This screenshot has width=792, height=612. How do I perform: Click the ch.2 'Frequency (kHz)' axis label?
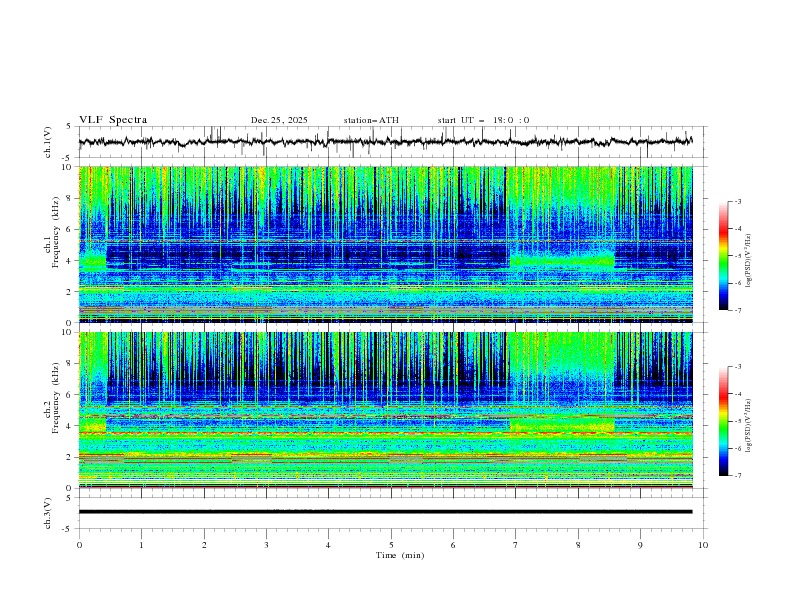click(x=55, y=398)
